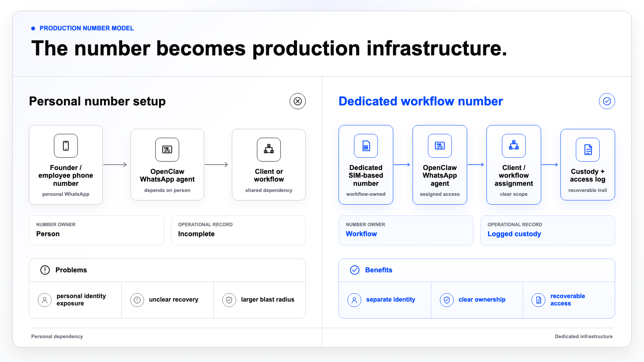Select the Number Owner Person box
This screenshot has width=644, height=362.
[97, 230]
